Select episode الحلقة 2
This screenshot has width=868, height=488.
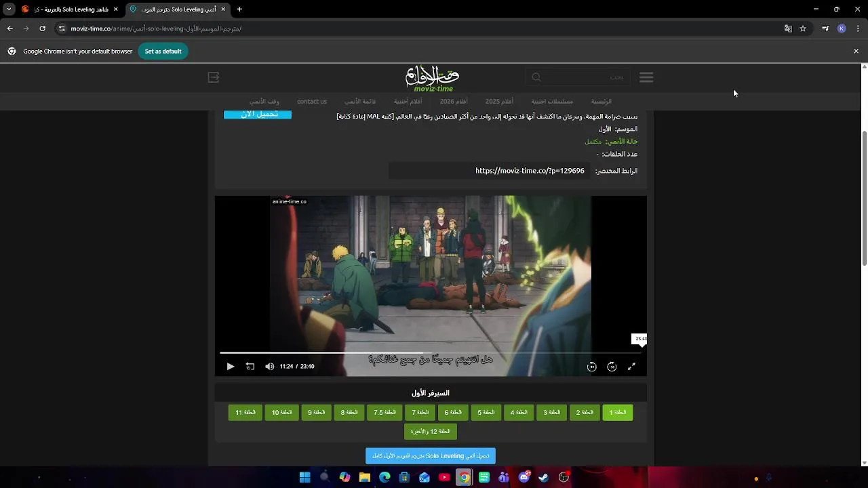coord(585,412)
